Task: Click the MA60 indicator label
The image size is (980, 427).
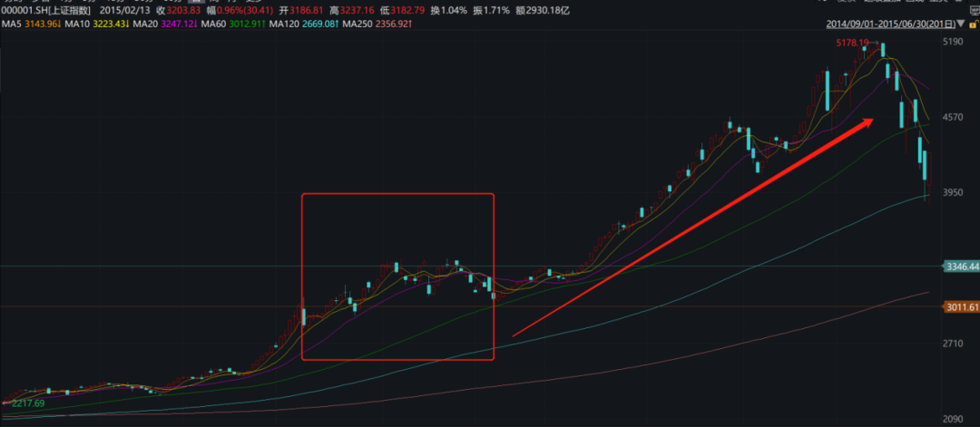Action: point(214,24)
